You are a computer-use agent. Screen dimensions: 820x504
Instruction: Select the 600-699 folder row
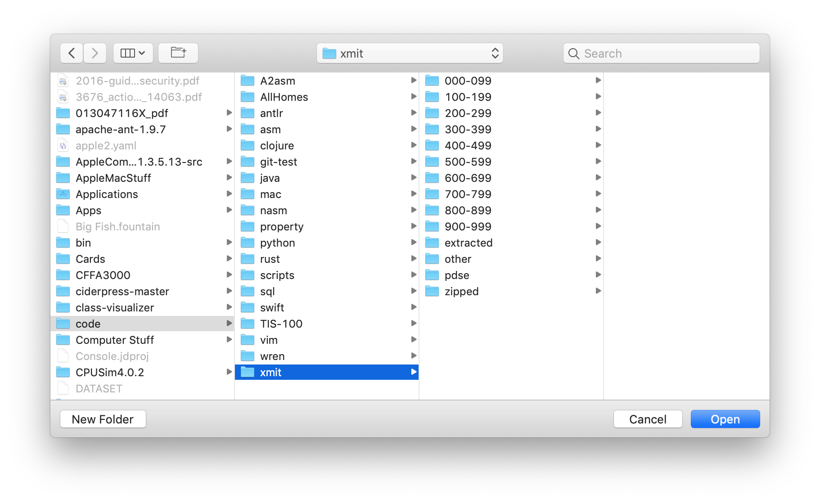[511, 178]
